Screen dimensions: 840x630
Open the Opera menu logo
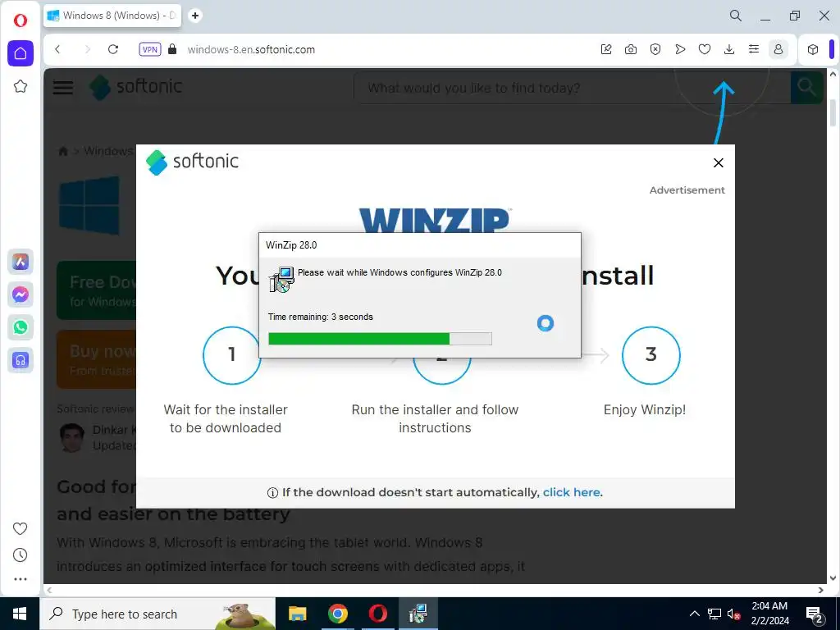click(x=21, y=21)
